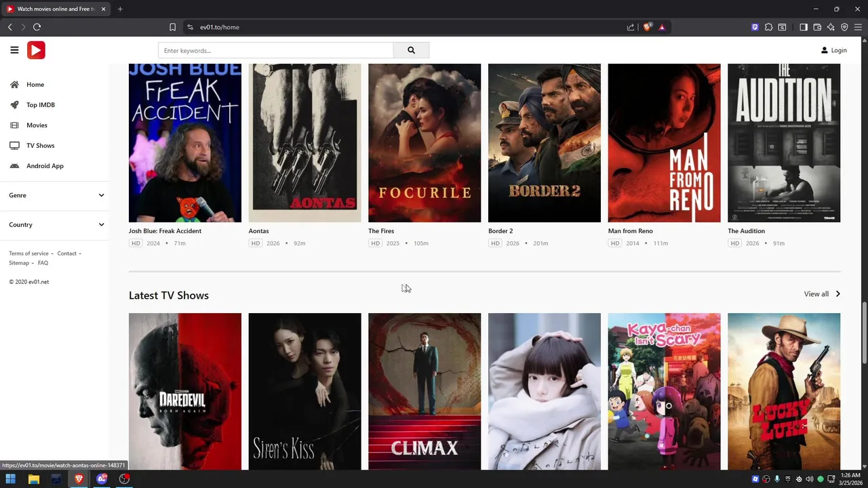Open the Aontas poster thumbnail
This screenshot has height=488, width=868.
pos(305,143)
